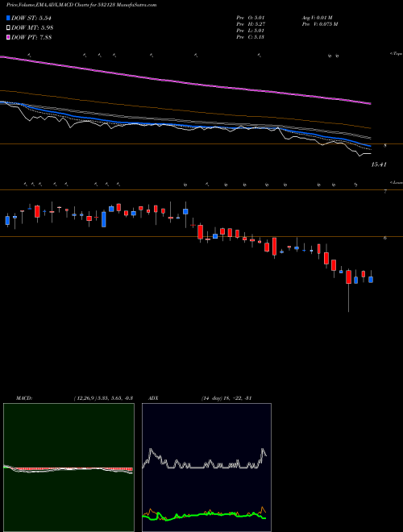Click the magenta DOW PT legend swatch
403x532 pixels.
coord(9,37)
